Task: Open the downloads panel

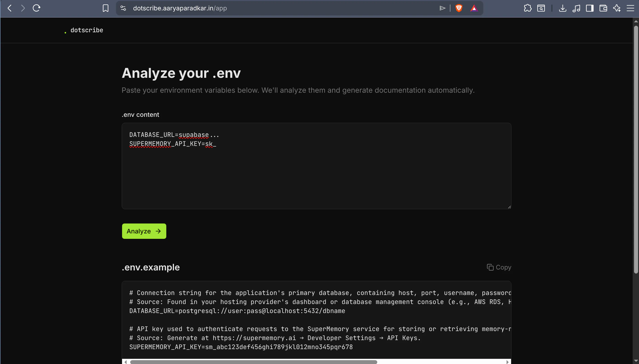Action: (x=563, y=8)
